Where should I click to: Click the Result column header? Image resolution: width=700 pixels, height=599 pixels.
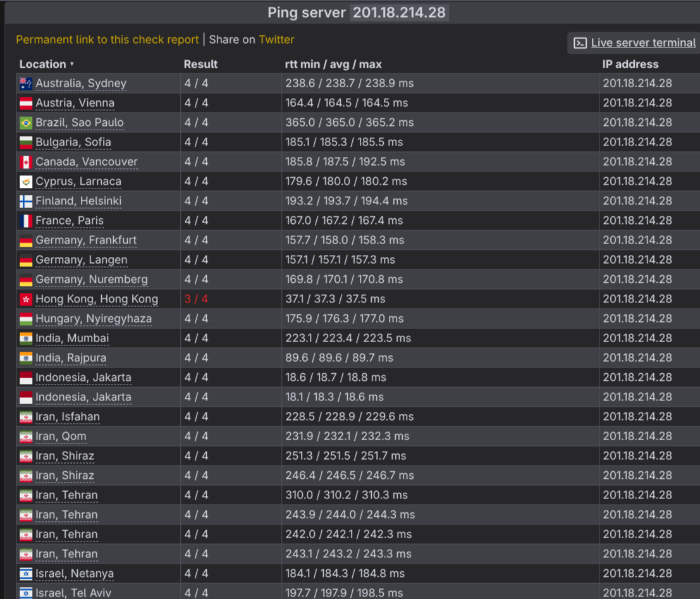point(200,65)
